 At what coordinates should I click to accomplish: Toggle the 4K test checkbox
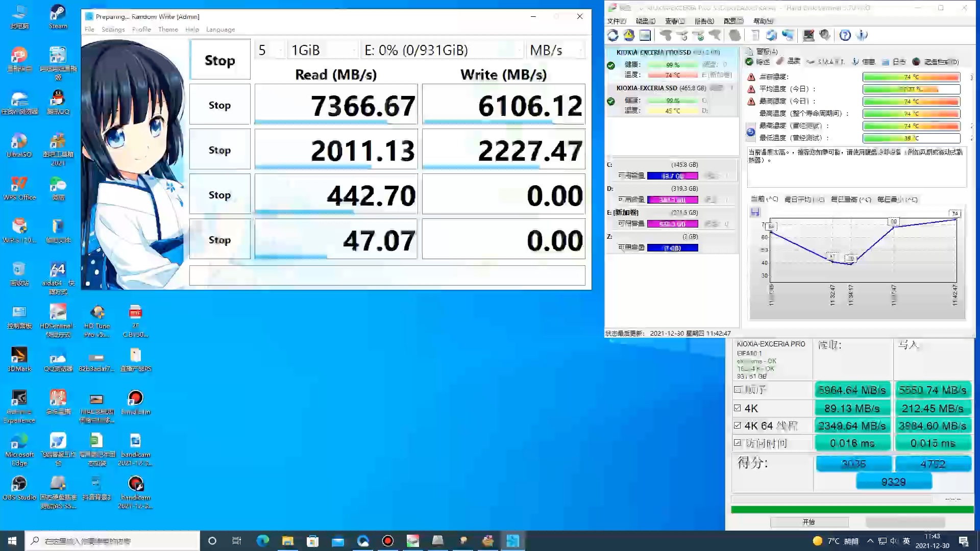[737, 408]
